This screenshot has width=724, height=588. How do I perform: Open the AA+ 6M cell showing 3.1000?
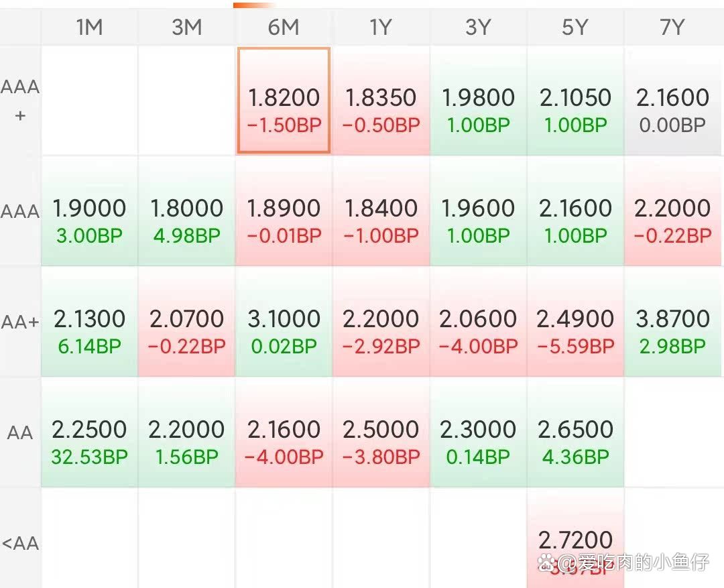click(284, 322)
